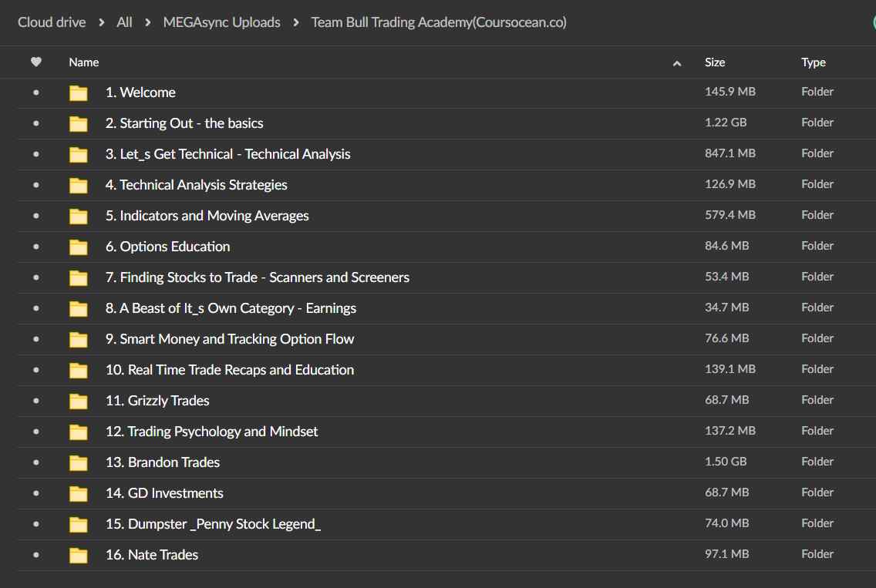Click the sort arrow in the Name column
This screenshot has width=876, height=588.
677,63
